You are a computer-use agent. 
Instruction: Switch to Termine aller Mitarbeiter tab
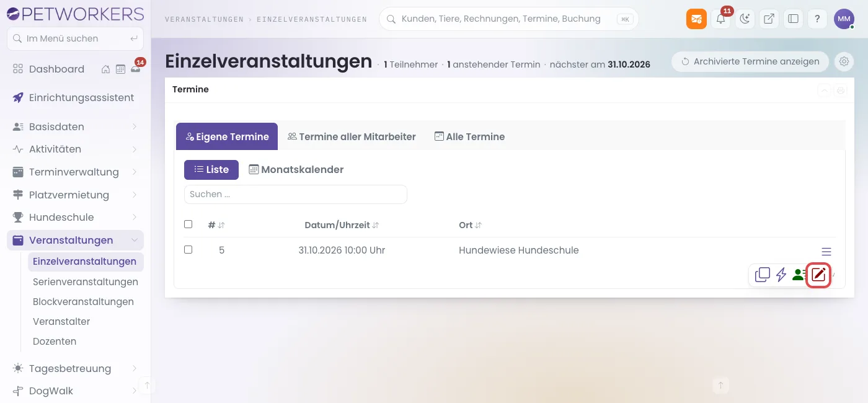[x=352, y=136]
